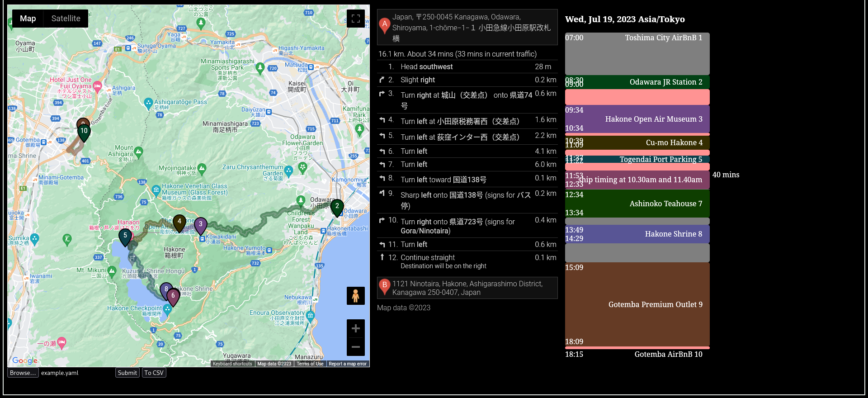Click red origin marker A icon

(x=385, y=26)
